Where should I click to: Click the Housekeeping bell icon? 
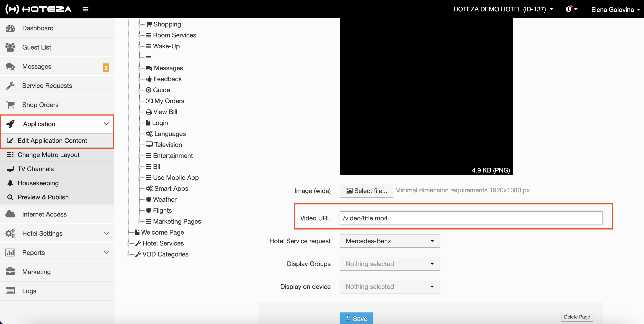point(10,183)
